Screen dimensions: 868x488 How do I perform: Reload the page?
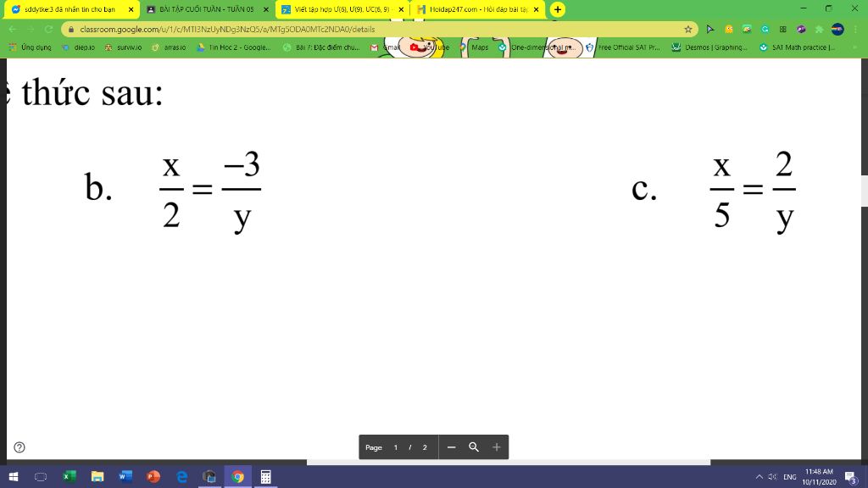pyautogui.click(x=48, y=30)
